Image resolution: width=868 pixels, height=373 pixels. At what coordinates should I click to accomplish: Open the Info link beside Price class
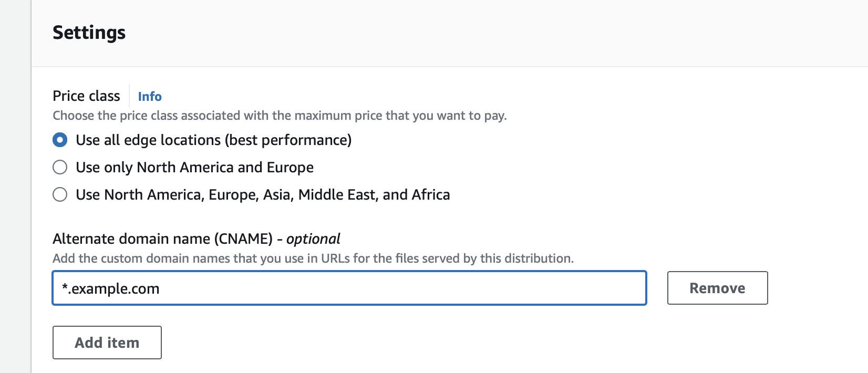(150, 97)
